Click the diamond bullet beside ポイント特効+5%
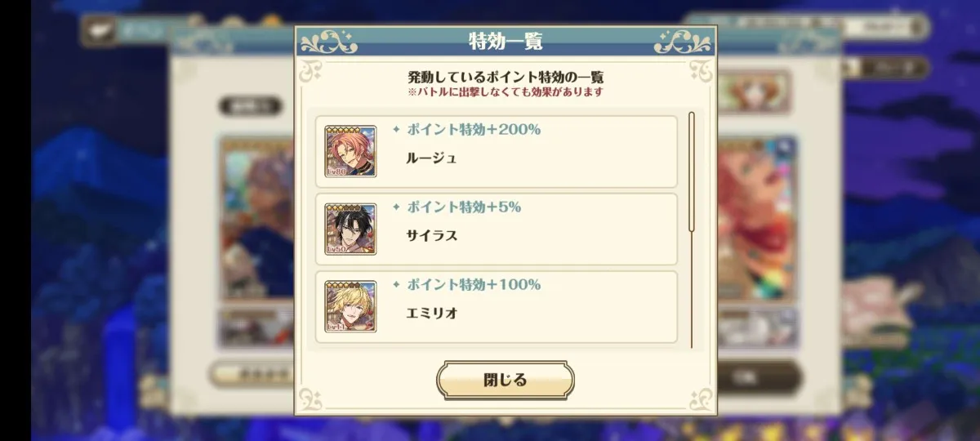 (x=396, y=207)
